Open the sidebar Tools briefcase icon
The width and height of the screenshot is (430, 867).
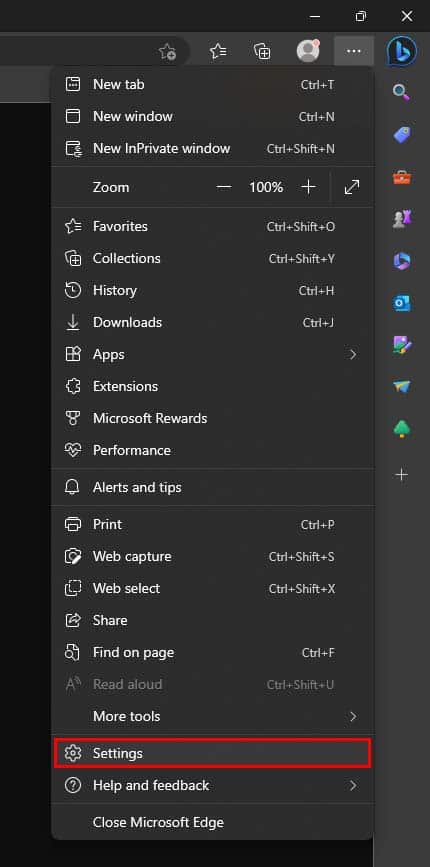(402, 177)
